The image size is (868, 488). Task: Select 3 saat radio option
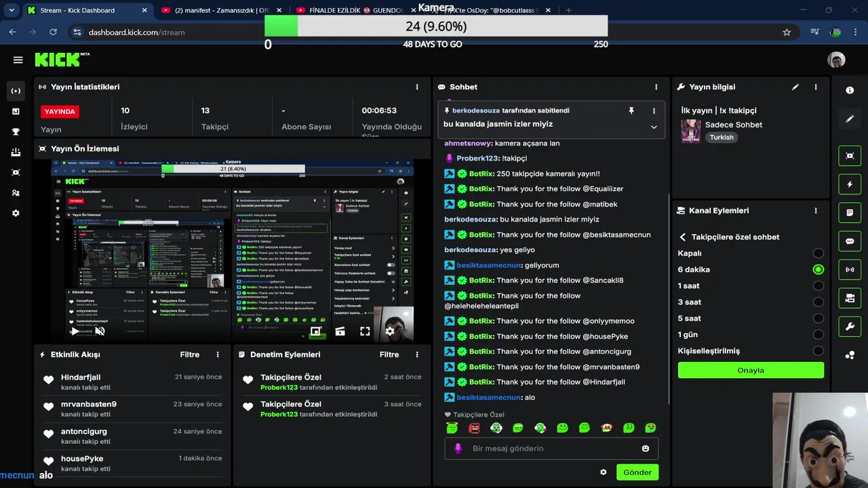[818, 302]
